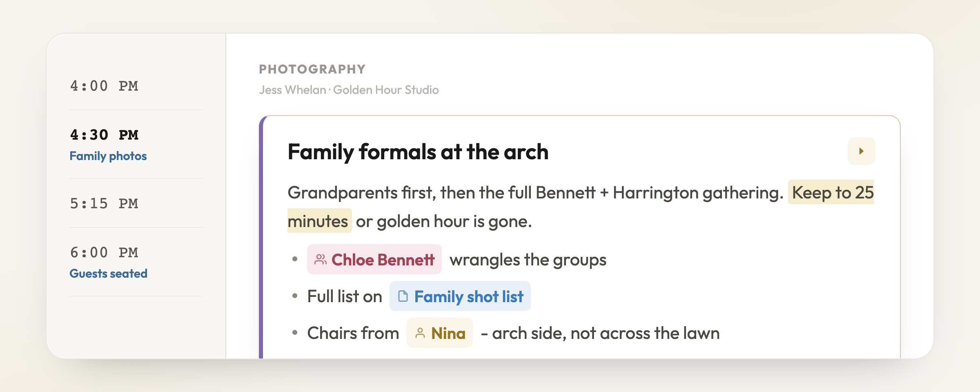Open the Guests seated link
This screenshot has width=980, height=392.
[x=108, y=274]
